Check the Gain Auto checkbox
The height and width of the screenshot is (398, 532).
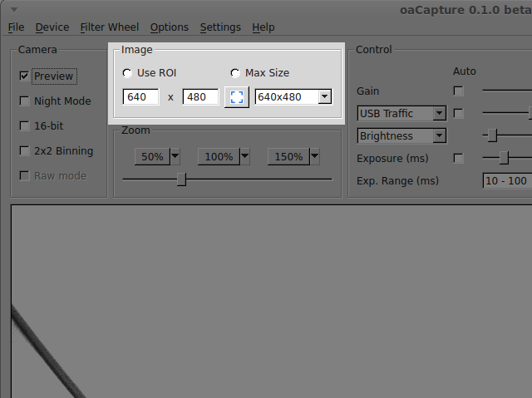[x=458, y=91]
